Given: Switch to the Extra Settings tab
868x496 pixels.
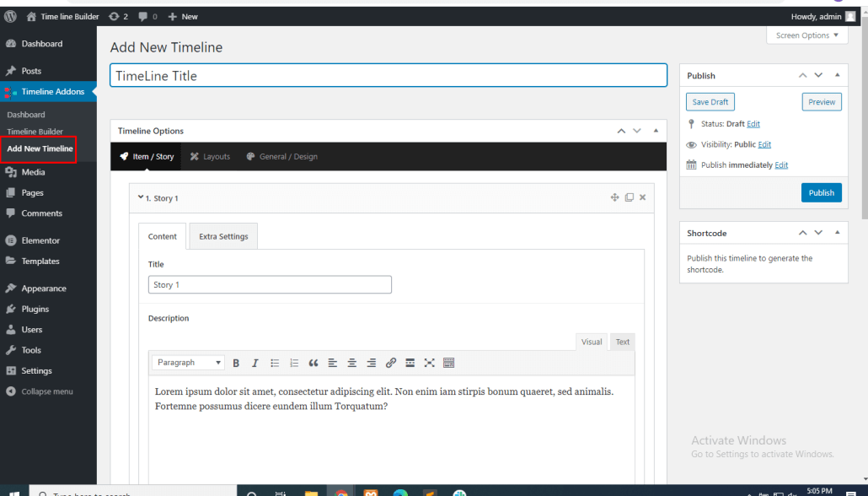Looking at the screenshot, I should (222, 236).
